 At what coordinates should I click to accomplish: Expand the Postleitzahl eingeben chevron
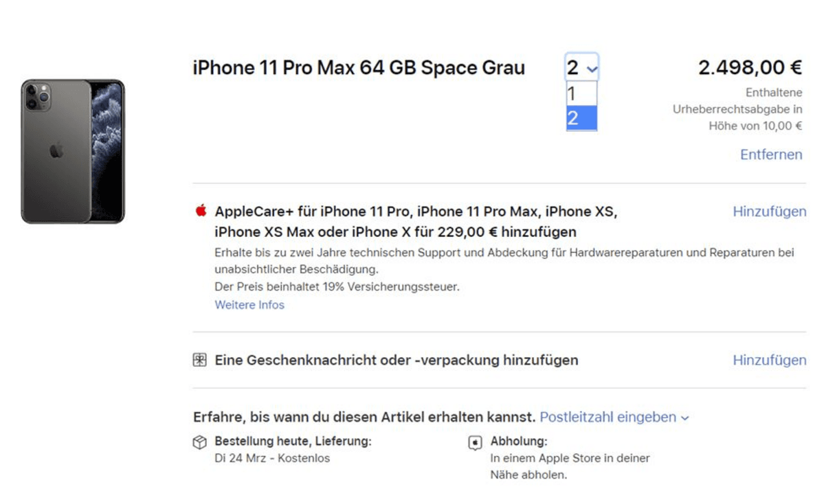click(684, 418)
